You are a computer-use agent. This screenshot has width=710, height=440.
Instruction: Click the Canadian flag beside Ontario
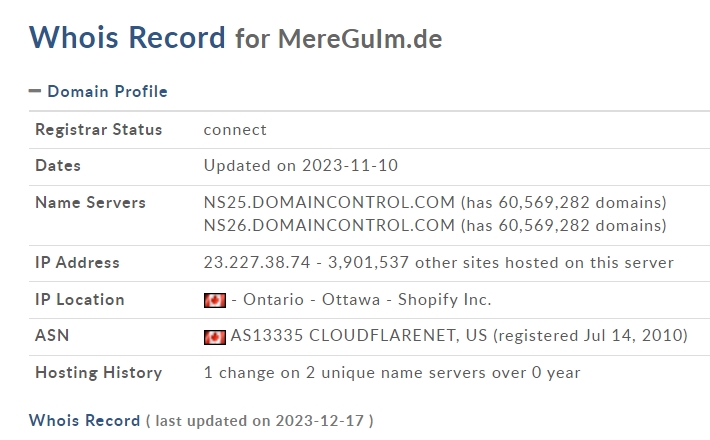pyautogui.click(x=215, y=300)
